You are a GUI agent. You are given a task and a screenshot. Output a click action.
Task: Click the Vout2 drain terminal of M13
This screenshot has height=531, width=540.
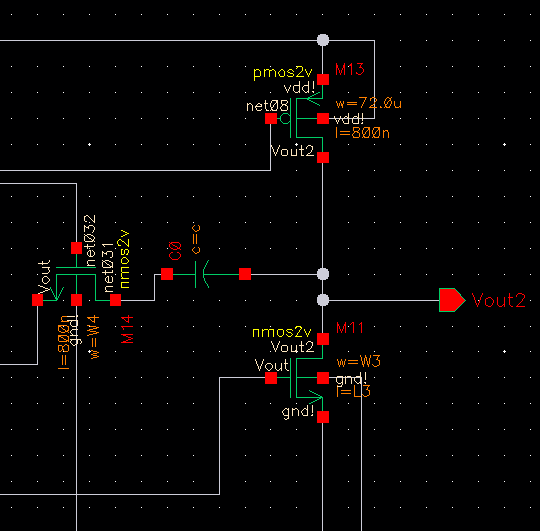point(323,157)
